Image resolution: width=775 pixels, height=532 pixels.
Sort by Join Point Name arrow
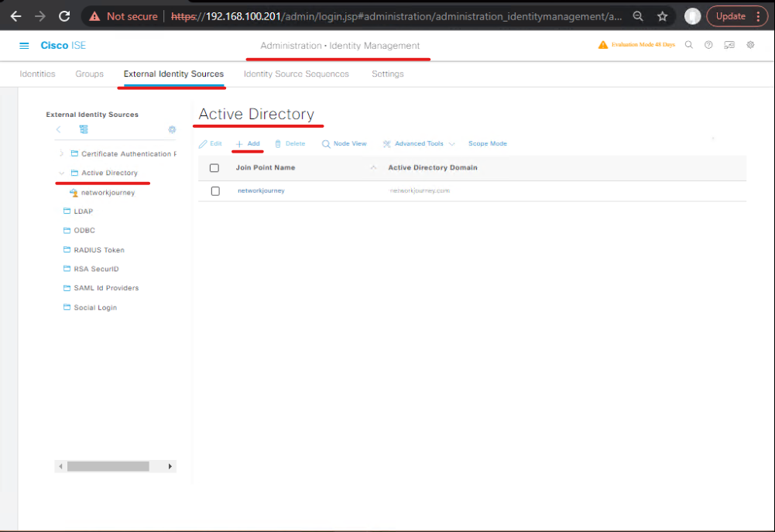click(373, 167)
